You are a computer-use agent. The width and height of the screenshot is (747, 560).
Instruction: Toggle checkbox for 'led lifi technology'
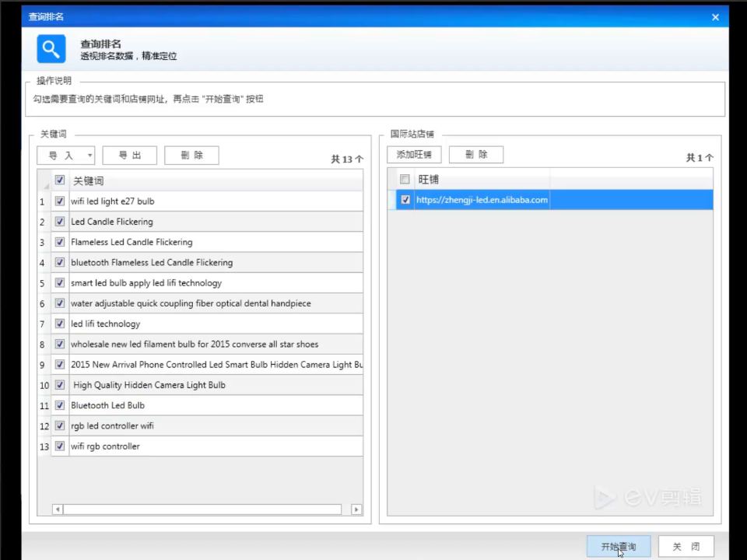(x=60, y=324)
